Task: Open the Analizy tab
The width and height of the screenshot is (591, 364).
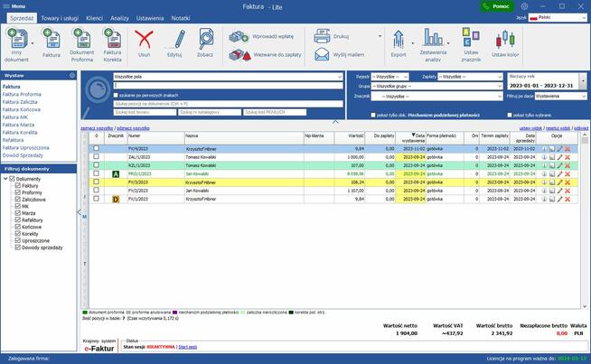Action: point(119,17)
